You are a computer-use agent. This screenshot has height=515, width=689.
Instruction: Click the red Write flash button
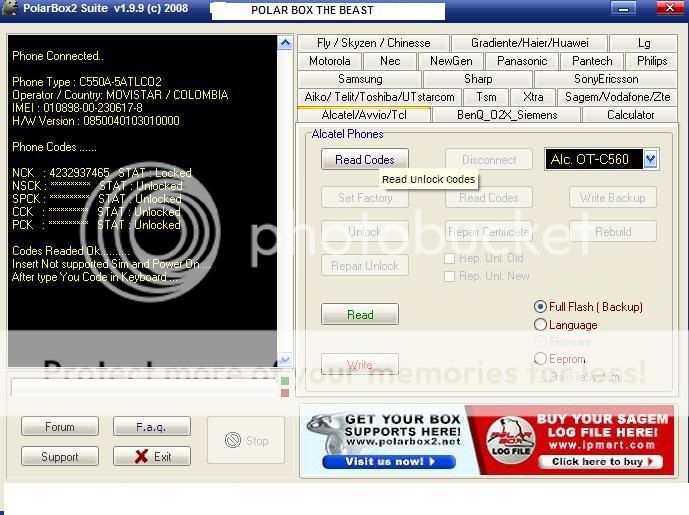[360, 365]
